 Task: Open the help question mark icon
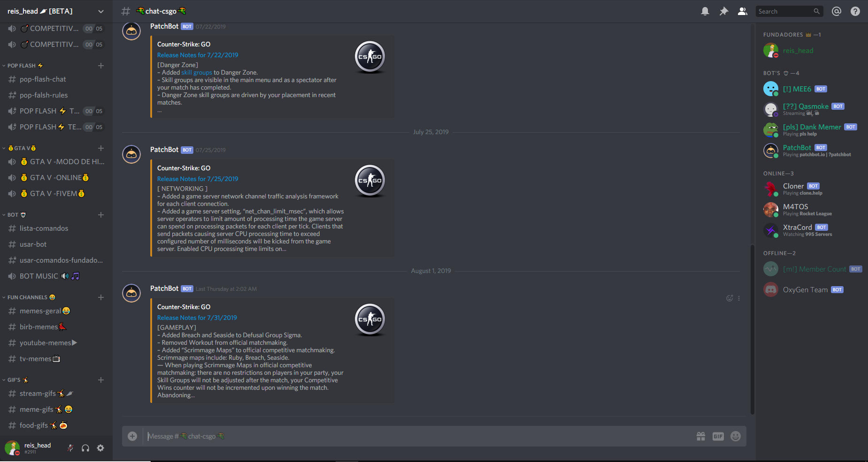(855, 11)
